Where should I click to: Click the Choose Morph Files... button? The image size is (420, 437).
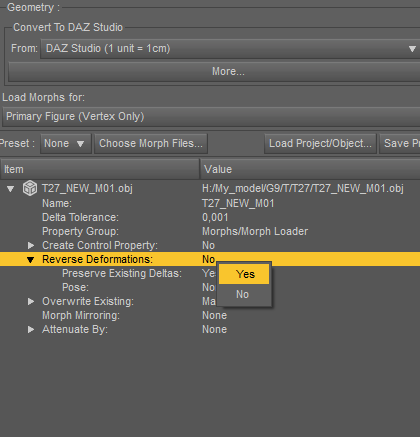pos(151,144)
